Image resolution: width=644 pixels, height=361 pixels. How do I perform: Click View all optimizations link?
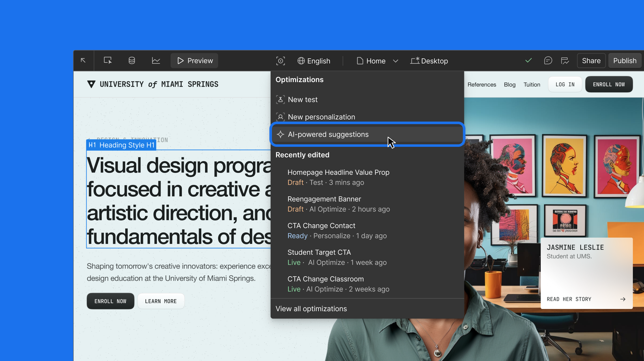(x=311, y=309)
